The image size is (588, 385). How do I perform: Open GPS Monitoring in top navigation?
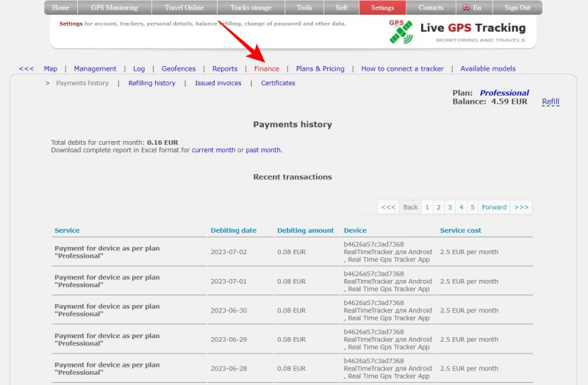(114, 8)
